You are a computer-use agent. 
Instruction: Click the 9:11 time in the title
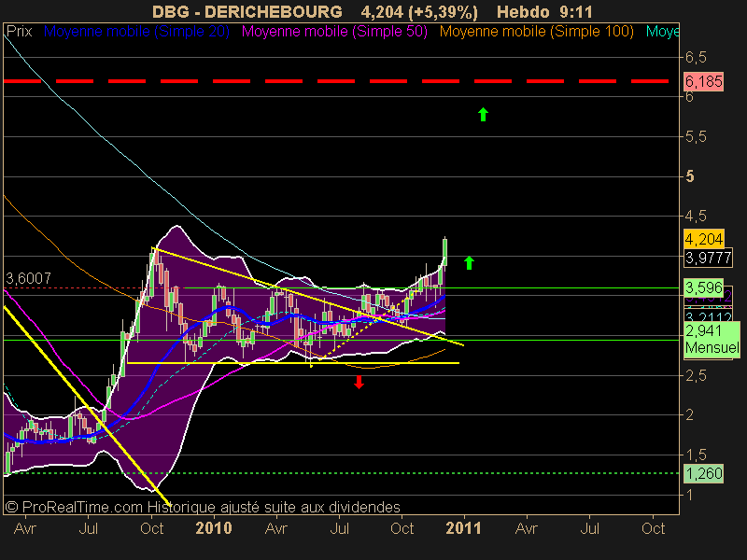pyautogui.click(x=577, y=12)
